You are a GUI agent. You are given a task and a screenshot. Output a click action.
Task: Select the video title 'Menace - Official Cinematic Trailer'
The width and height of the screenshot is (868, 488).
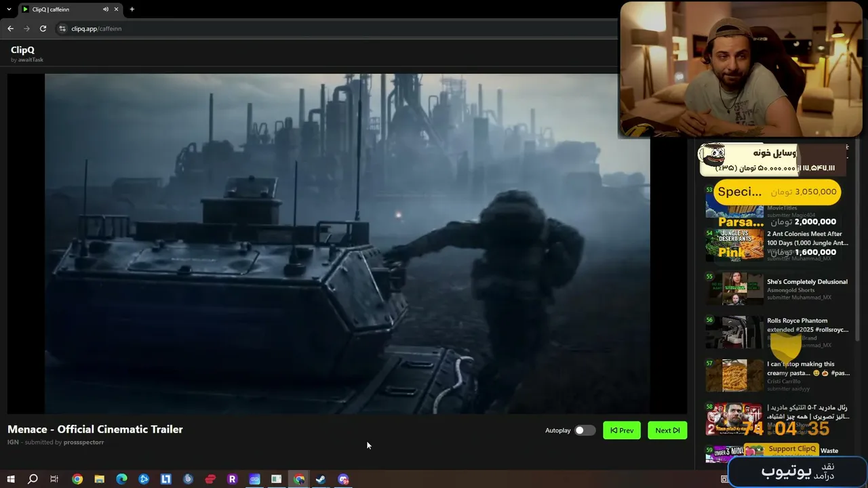pyautogui.click(x=95, y=429)
